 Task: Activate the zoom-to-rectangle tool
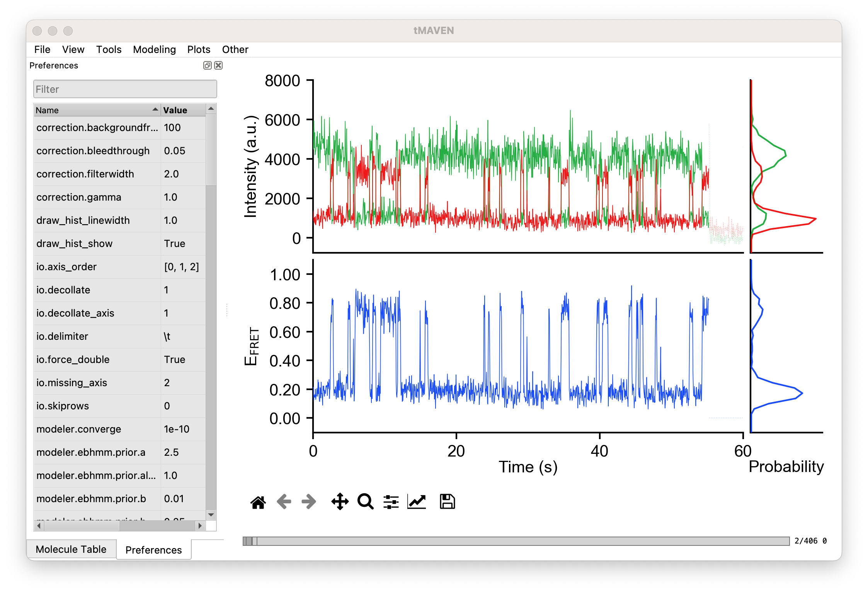pos(365,502)
